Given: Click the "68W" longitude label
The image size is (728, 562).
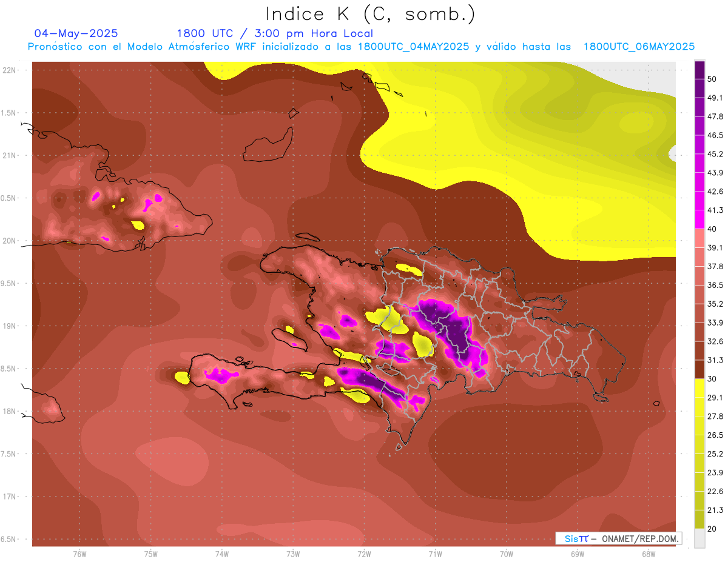Looking at the screenshot, I should click(649, 554).
